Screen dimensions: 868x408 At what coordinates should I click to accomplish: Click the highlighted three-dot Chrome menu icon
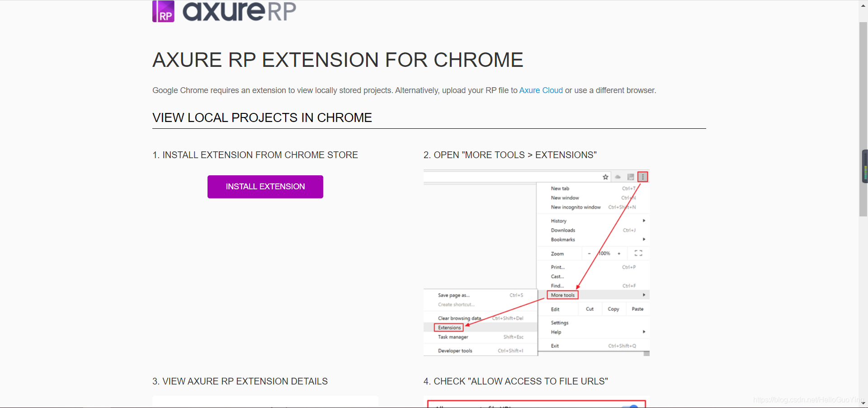coord(643,177)
